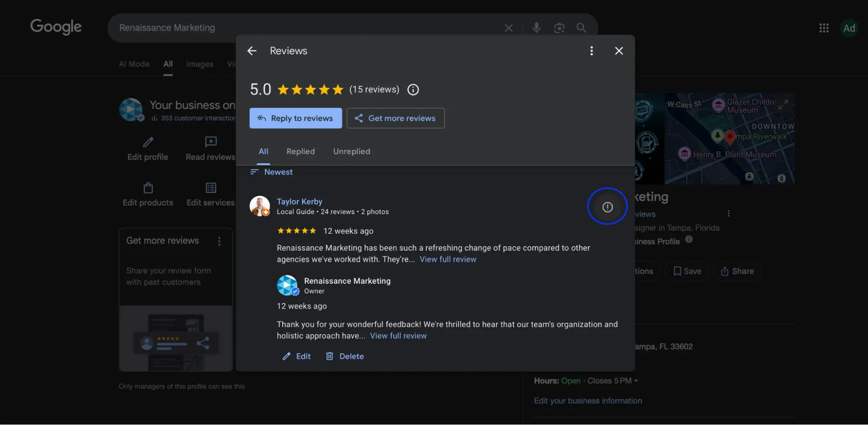
Task: Expand the business hours chevron
Action: [637, 381]
